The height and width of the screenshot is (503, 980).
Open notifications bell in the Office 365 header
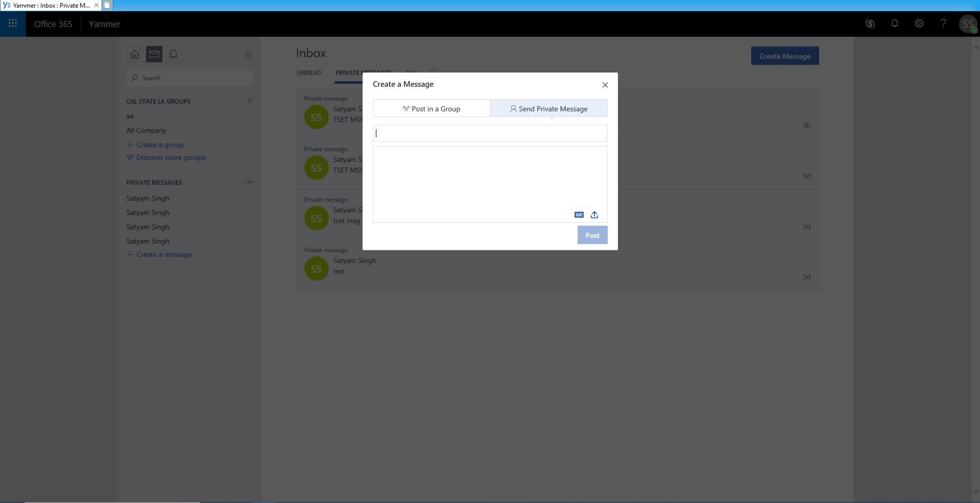click(895, 23)
